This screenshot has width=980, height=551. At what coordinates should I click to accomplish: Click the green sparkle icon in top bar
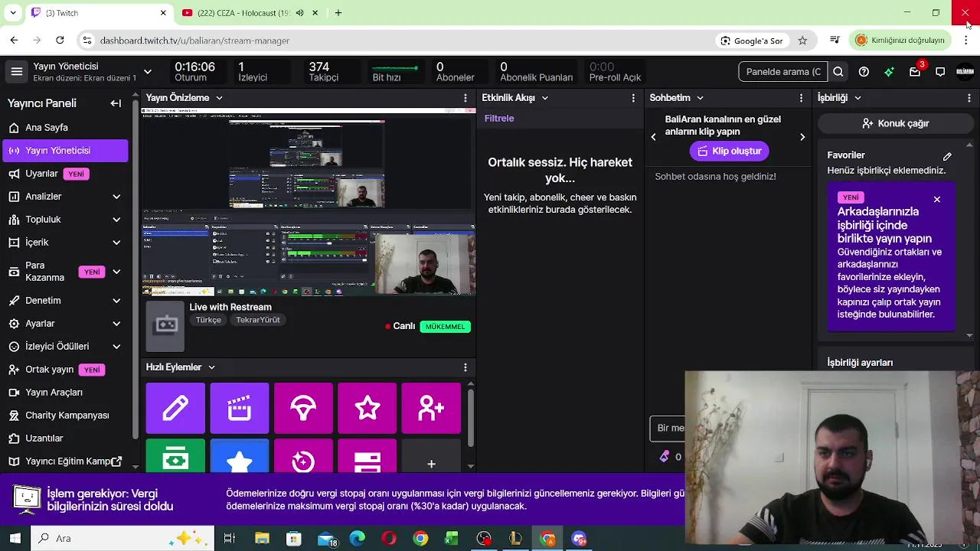[x=889, y=72]
